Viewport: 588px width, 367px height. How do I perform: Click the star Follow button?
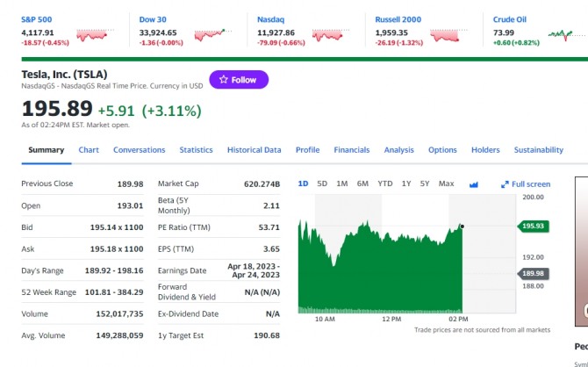[239, 80]
